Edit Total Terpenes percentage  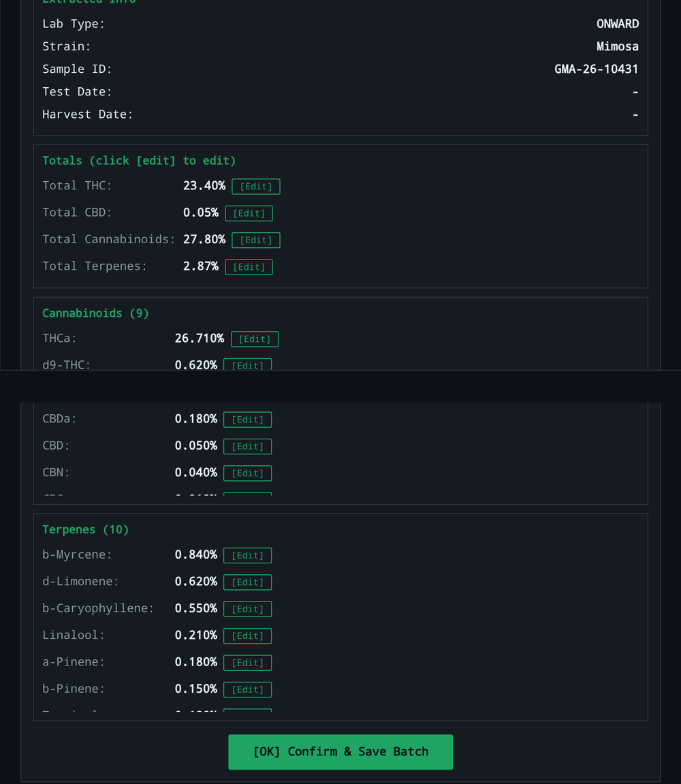coord(249,267)
